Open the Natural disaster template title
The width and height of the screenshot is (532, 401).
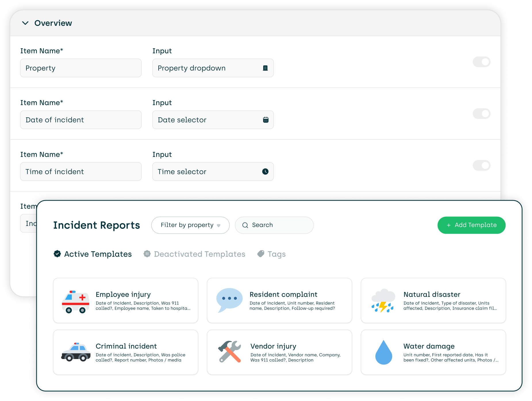point(432,294)
